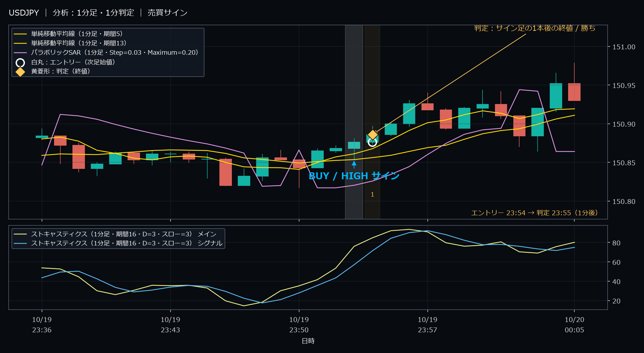Click the 白丸:エントリー legend label
The image size is (644, 353).
[73, 62]
